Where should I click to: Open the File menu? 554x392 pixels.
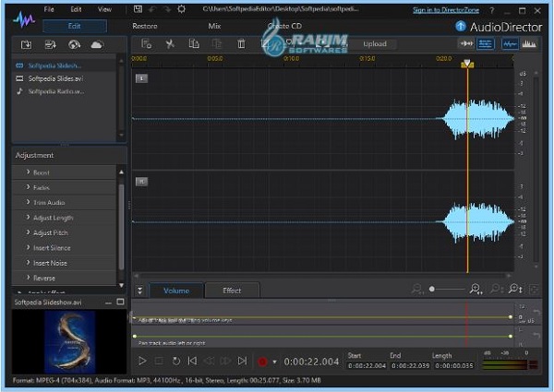[x=49, y=9]
